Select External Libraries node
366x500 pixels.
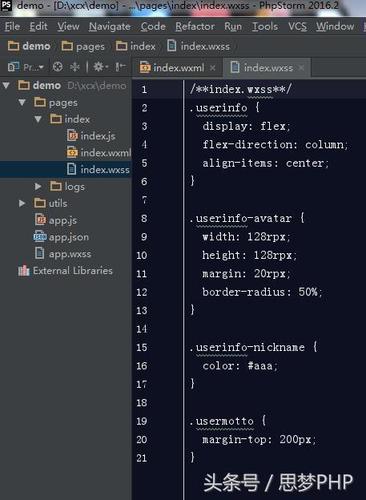point(65,270)
